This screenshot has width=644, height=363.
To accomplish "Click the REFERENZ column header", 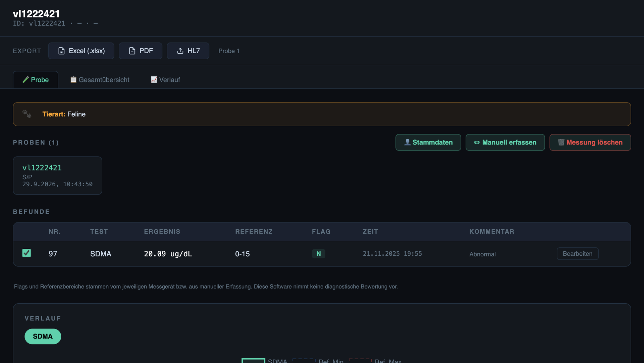I will pos(254,232).
